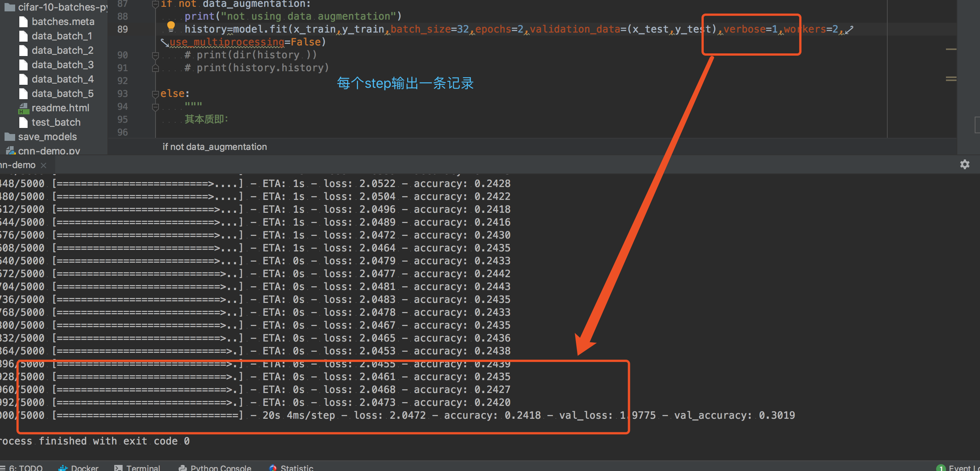Fold the docstring at line 94
Viewport: 980px width, 471px height.
coord(155,107)
